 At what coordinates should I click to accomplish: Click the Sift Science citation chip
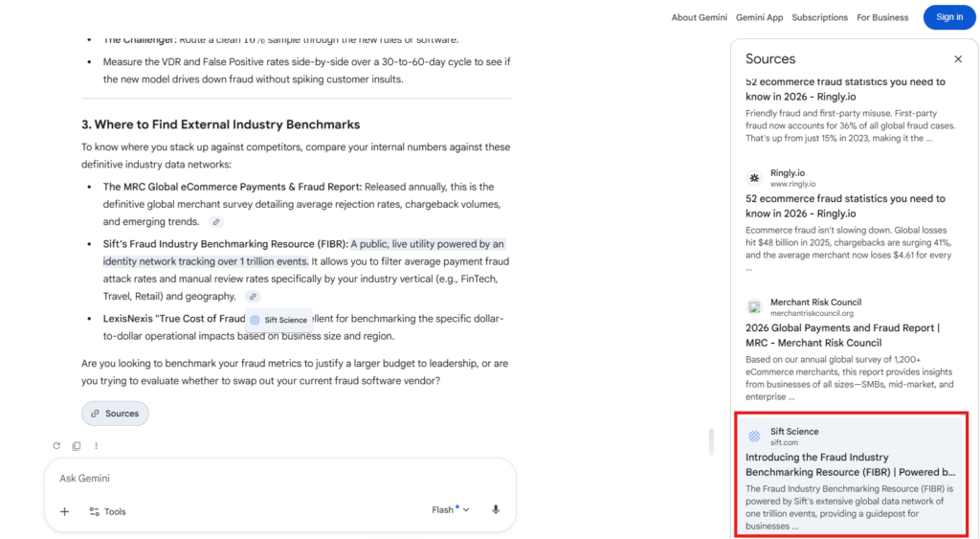point(278,320)
